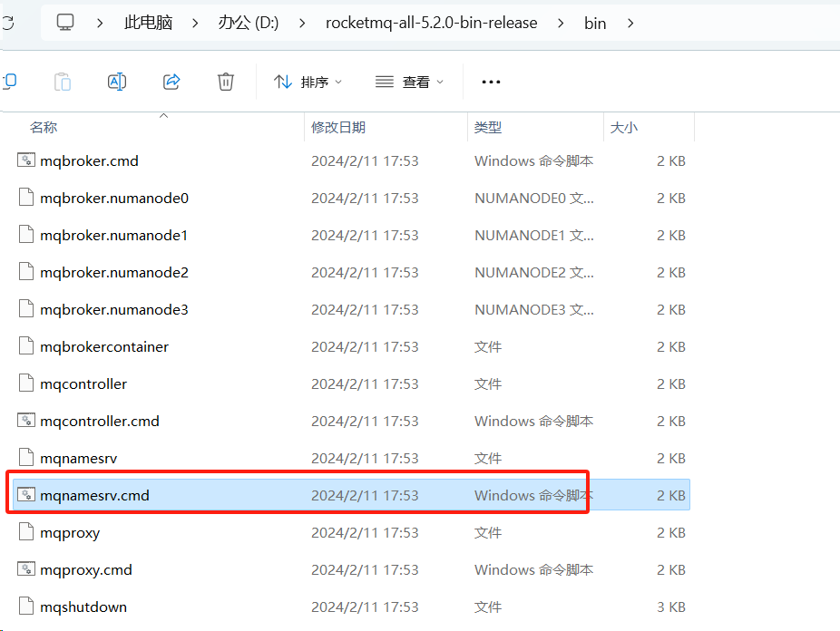
Task: Select the file name mqnamesrv without extension
Action: click(78, 459)
